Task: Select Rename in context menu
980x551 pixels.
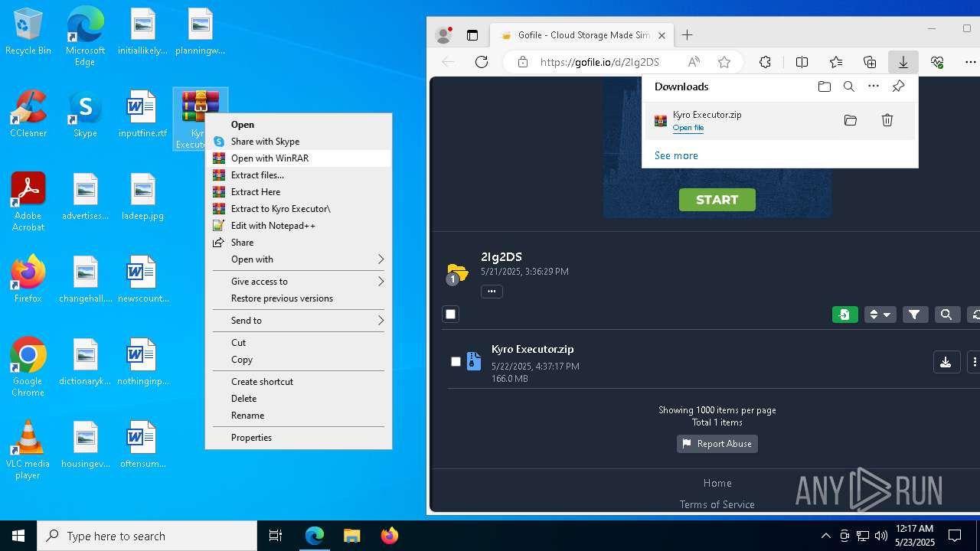Action: pos(299,416)
